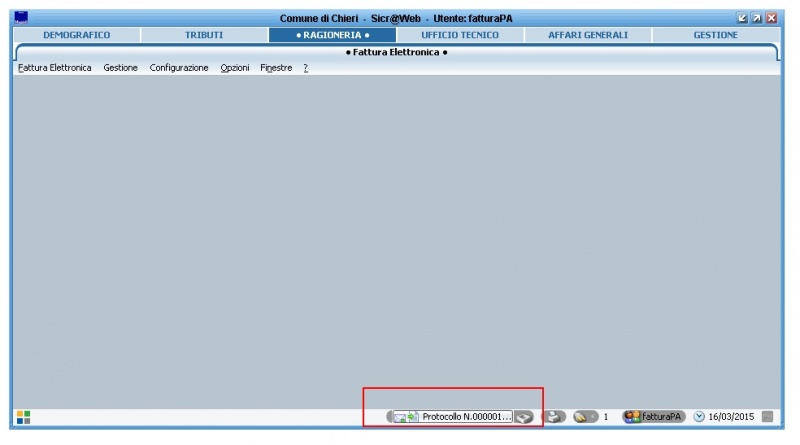800x445 pixels.
Task: Switch to the UFFICIO TECNICO tab
Action: [460, 35]
